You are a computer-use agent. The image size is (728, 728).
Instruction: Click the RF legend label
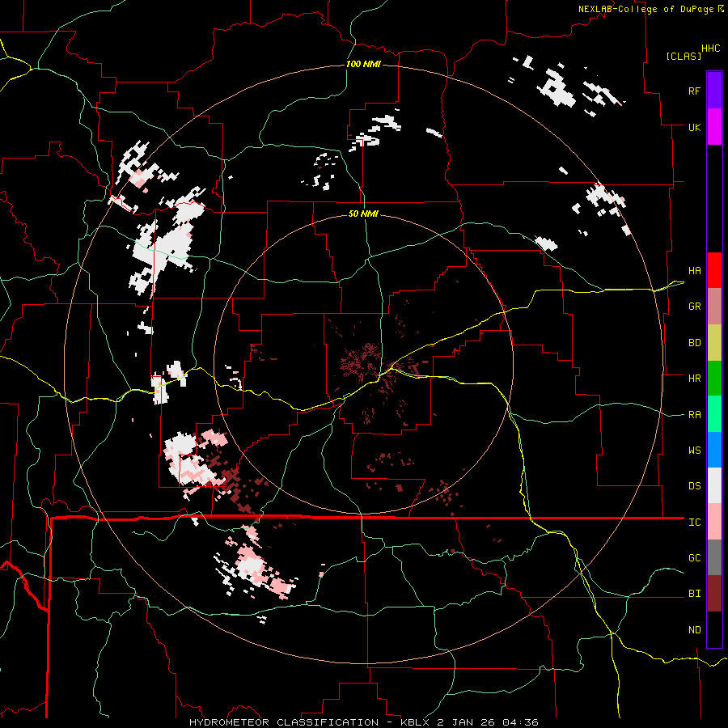point(694,91)
